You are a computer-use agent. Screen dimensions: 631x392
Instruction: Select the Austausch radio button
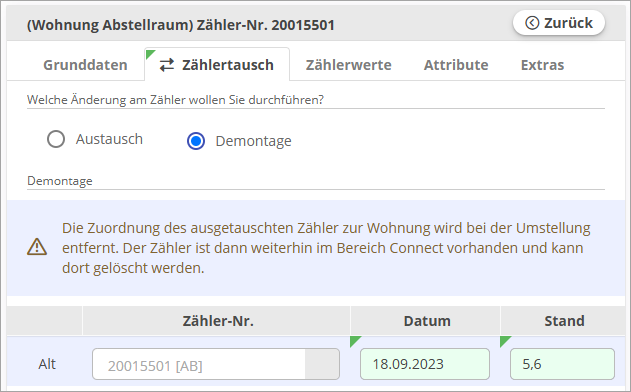[56, 139]
